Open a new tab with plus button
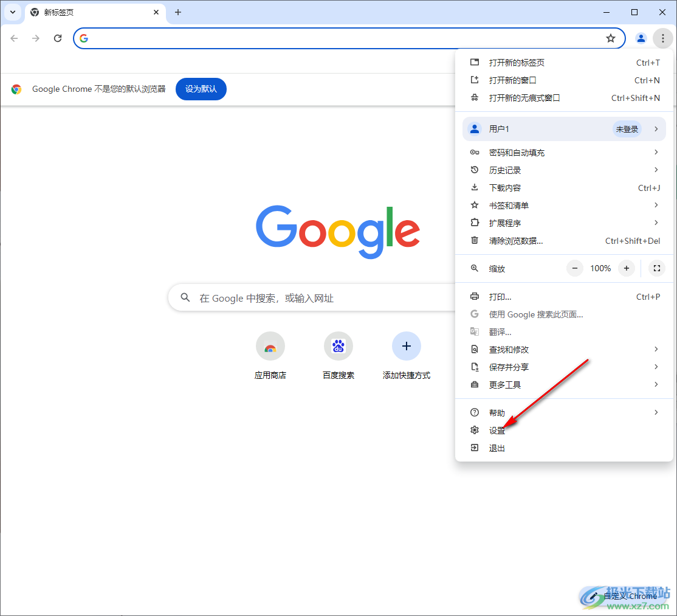677x616 pixels. (178, 12)
